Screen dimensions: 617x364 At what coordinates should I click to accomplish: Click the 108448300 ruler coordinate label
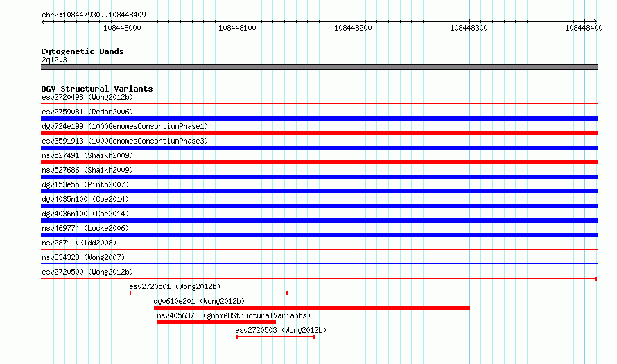tap(469, 28)
